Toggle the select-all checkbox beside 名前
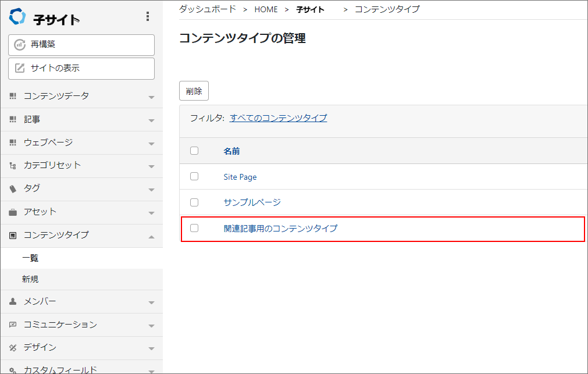The image size is (588, 374). click(194, 151)
